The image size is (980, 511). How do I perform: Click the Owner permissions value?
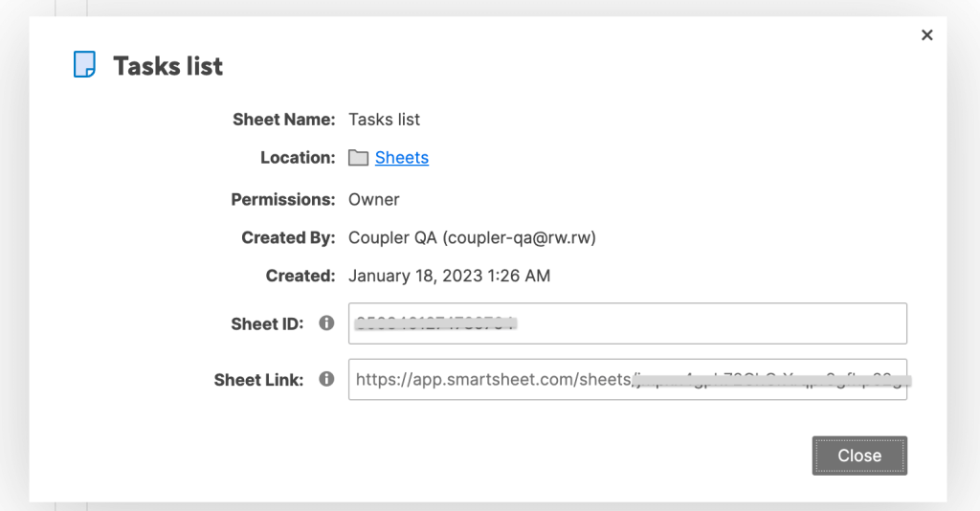(x=373, y=200)
